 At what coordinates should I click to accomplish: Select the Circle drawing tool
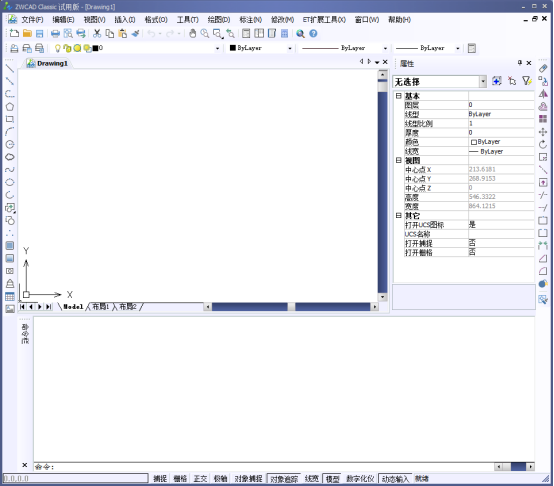(x=10, y=144)
